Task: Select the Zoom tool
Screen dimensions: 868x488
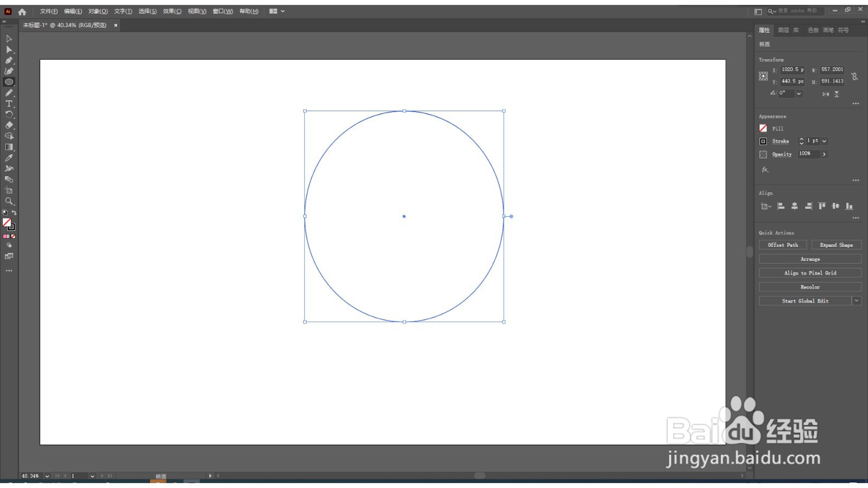Action: click(x=9, y=201)
